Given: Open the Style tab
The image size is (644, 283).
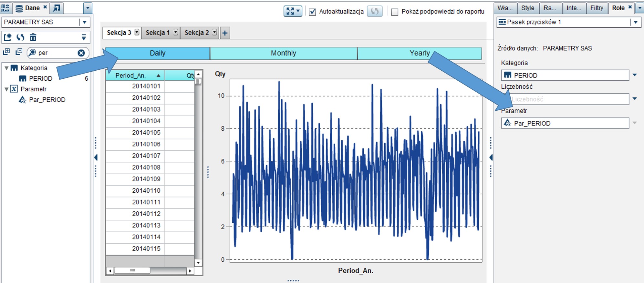Looking at the screenshot, I should coord(528,8).
